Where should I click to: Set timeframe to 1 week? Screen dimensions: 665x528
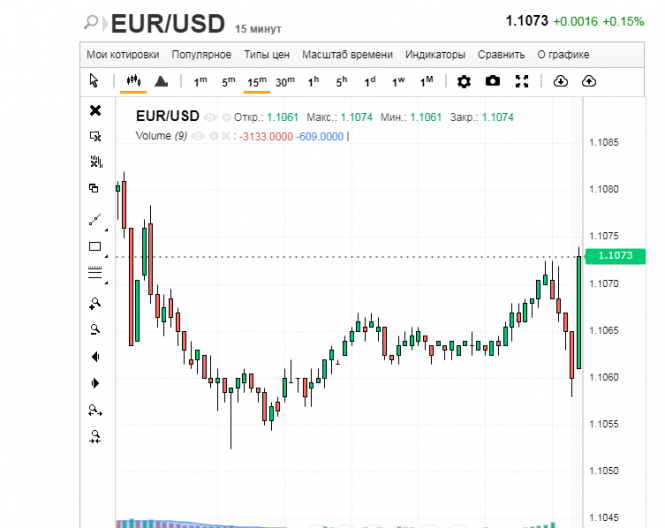[x=398, y=81]
